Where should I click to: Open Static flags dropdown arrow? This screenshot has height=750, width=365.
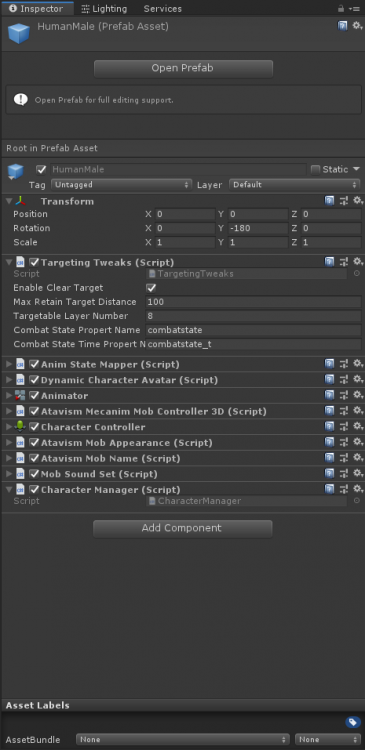tap(356, 169)
